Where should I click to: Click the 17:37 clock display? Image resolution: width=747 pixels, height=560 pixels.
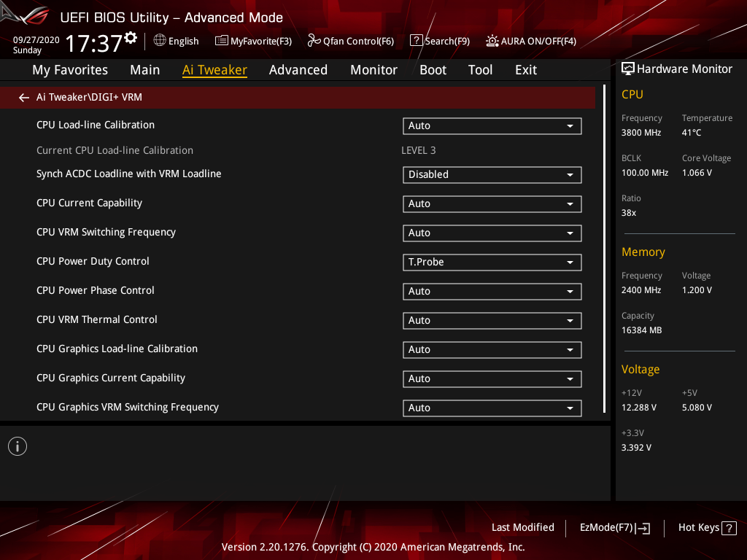point(93,43)
